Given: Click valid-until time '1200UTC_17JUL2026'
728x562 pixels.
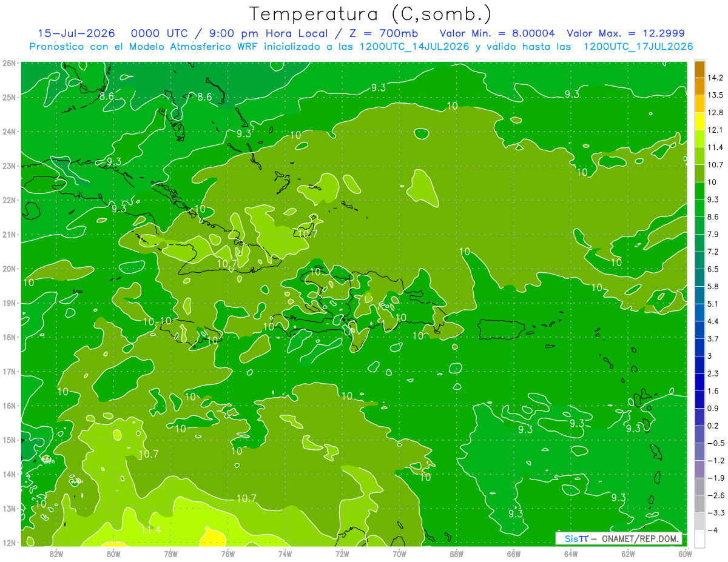Looking at the screenshot, I should click(638, 46).
